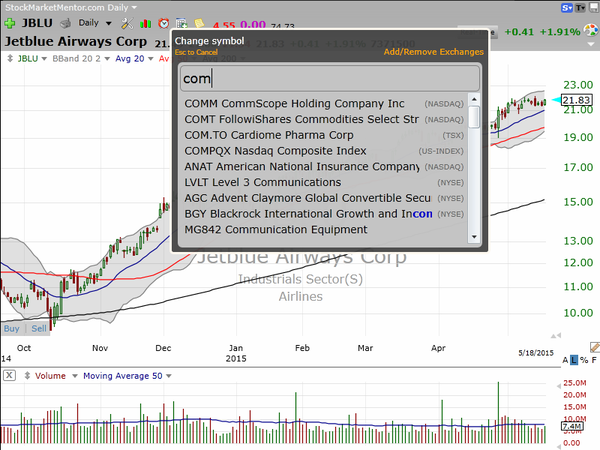Select BGY Blackrock International Growth result

click(324, 214)
